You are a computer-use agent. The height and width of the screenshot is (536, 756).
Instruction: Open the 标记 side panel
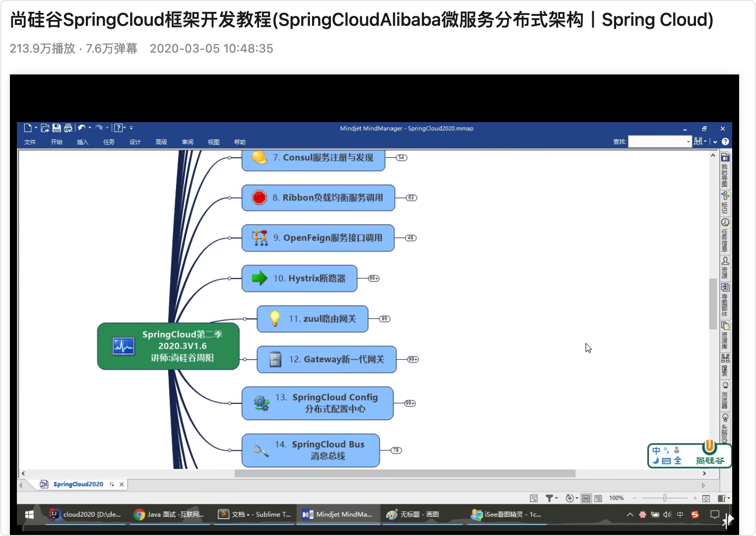click(x=725, y=202)
